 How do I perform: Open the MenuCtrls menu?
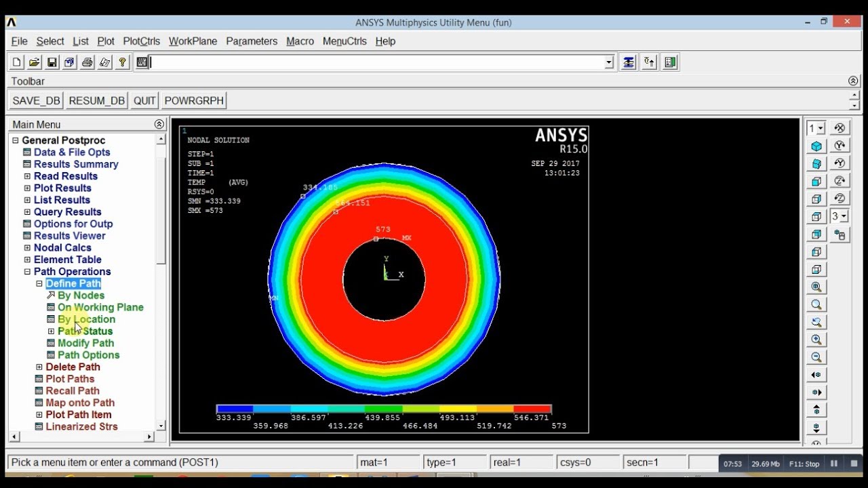pos(344,41)
